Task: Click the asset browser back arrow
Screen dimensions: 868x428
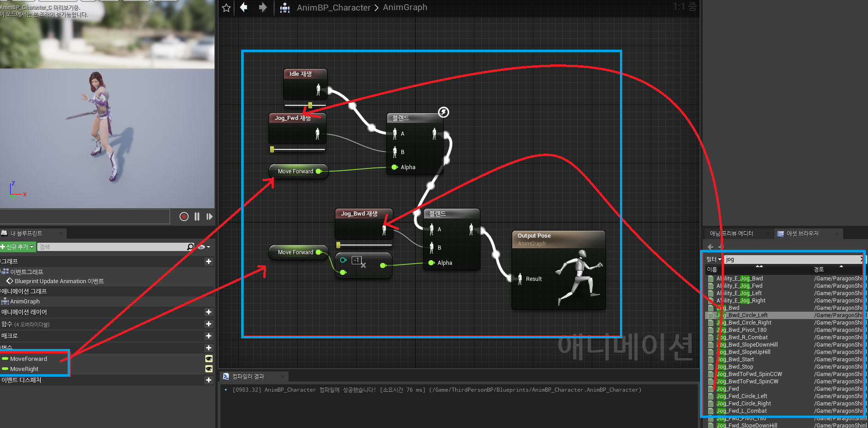Action: point(711,247)
